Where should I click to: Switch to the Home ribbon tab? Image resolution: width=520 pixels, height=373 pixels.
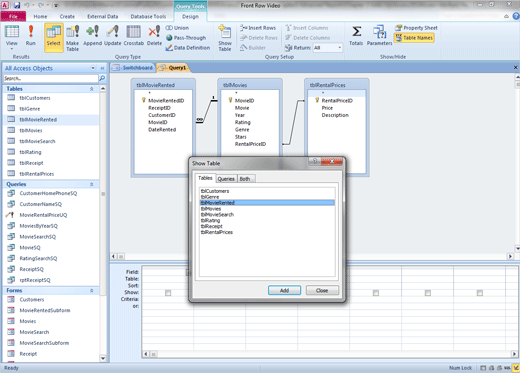(x=40, y=16)
